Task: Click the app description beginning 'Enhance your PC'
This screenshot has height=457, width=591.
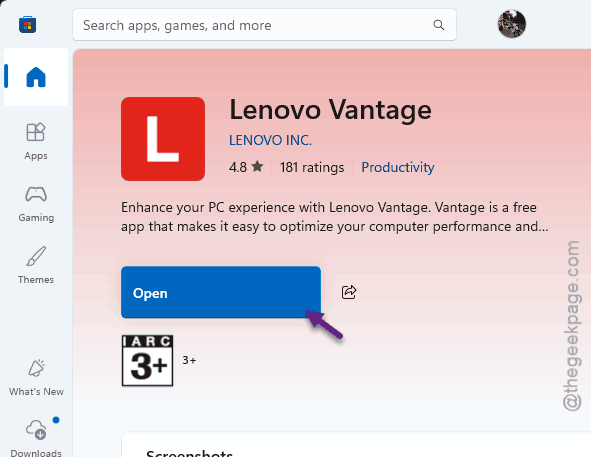Action: (335, 217)
